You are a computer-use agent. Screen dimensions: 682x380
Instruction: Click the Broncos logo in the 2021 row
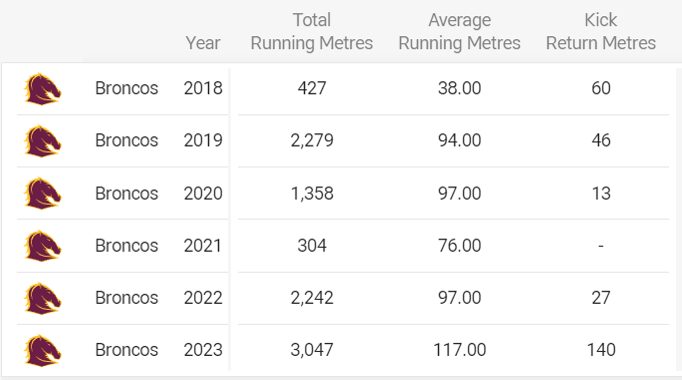(x=42, y=246)
